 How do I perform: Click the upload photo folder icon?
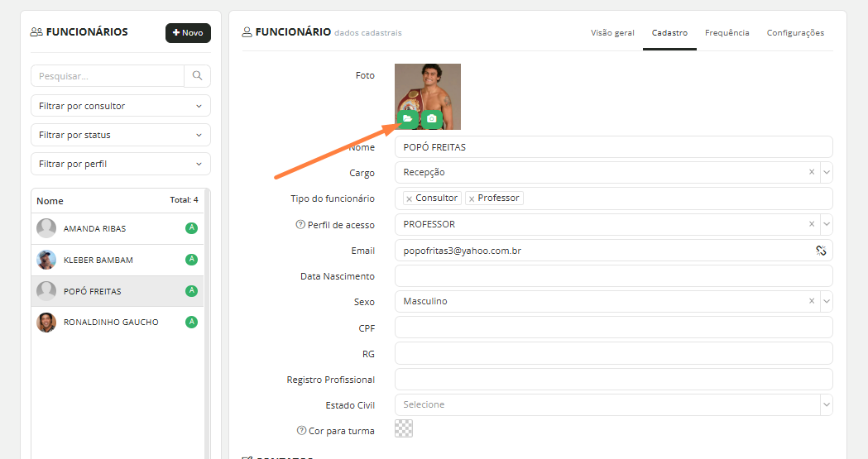pos(407,119)
